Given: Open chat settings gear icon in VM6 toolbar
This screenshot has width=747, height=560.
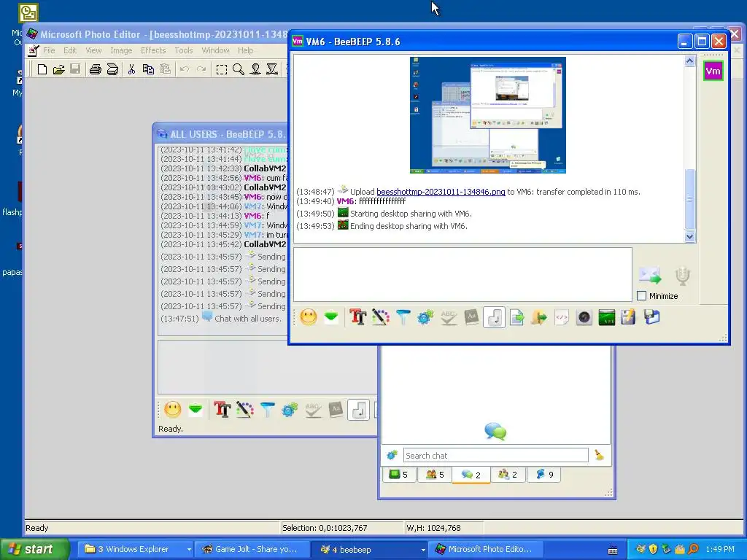Looking at the screenshot, I should (x=425, y=317).
